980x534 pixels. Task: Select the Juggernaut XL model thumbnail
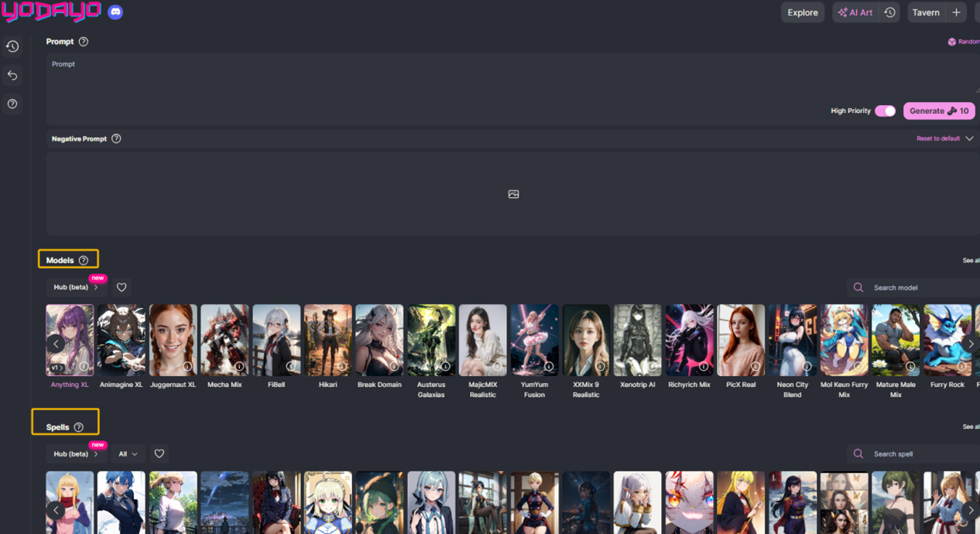pyautogui.click(x=173, y=341)
